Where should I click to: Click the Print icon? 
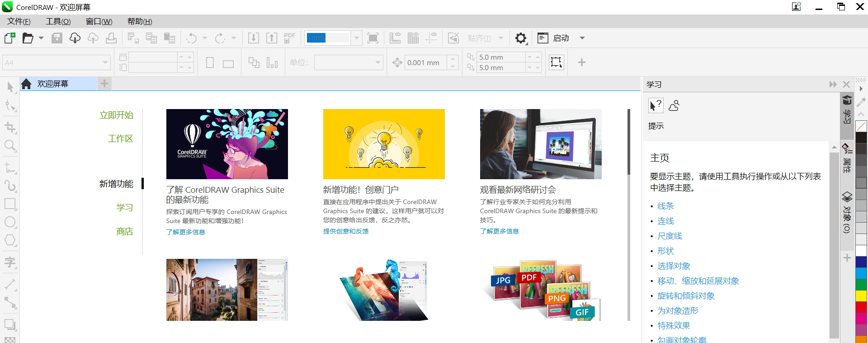point(111,38)
